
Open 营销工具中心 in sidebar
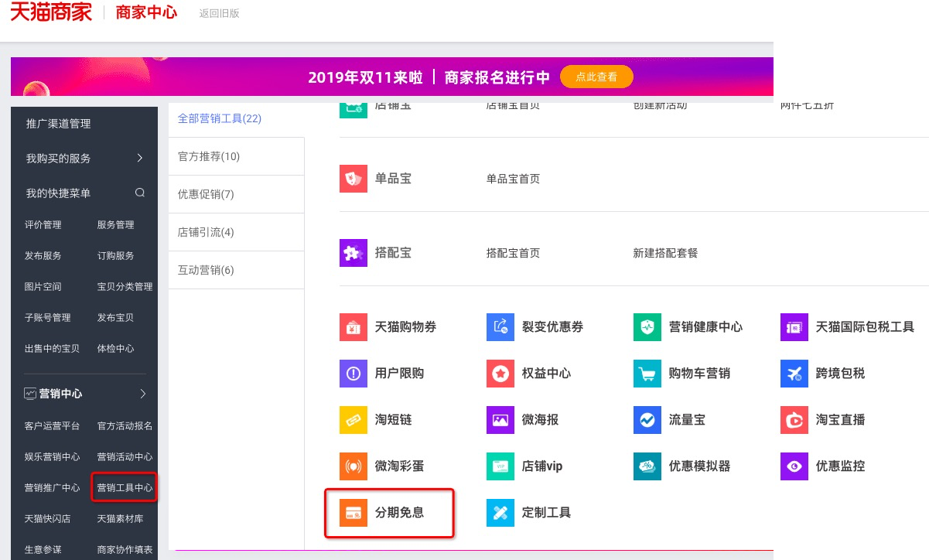click(125, 488)
